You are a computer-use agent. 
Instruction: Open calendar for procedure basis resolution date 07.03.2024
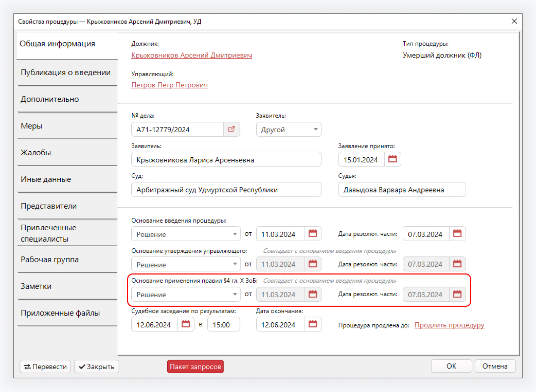point(457,234)
